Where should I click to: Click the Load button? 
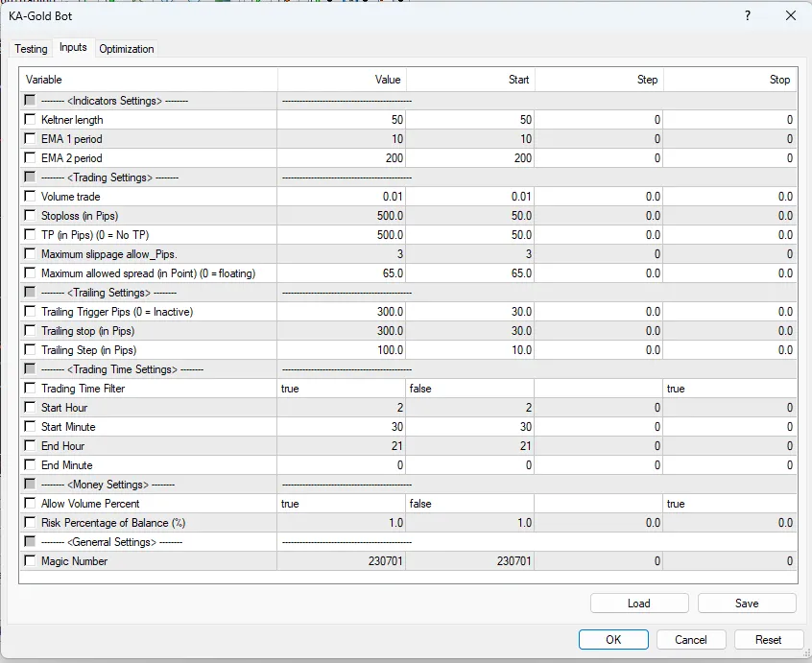pyautogui.click(x=638, y=604)
